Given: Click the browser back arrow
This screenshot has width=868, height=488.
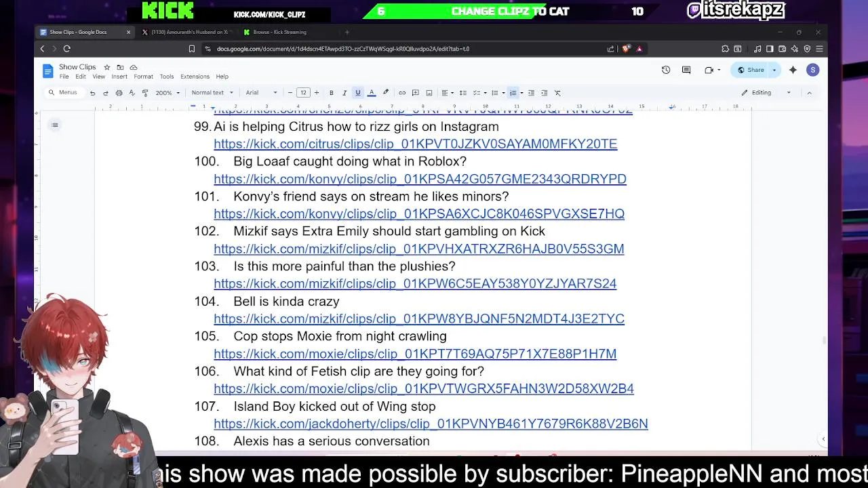Looking at the screenshot, I should (42, 49).
